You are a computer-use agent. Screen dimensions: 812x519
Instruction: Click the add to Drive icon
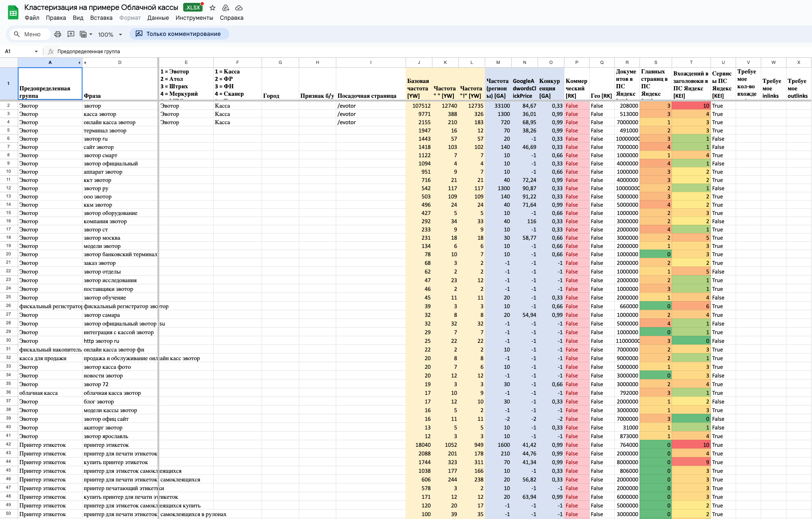pos(226,8)
